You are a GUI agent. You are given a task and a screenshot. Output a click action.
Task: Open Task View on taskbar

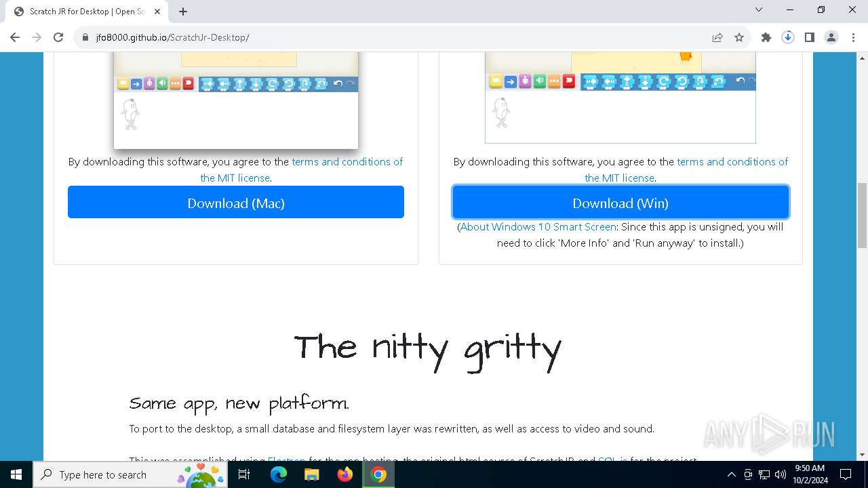pyautogui.click(x=245, y=474)
